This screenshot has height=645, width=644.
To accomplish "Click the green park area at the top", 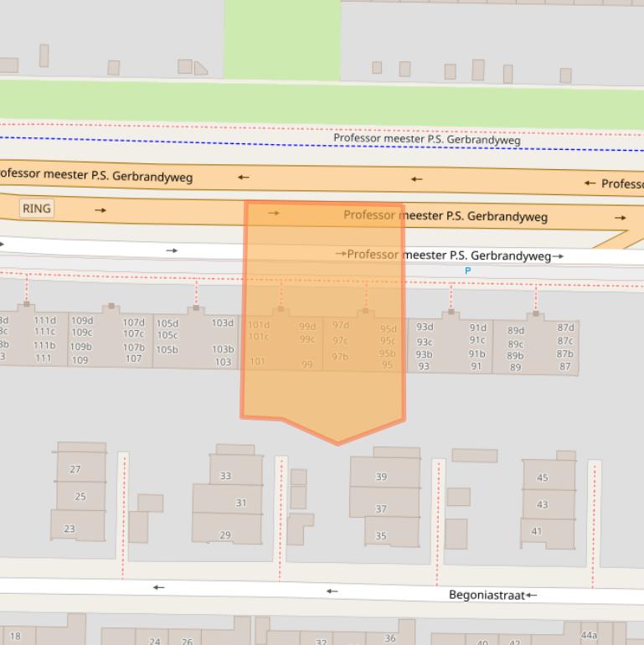I will click(281, 38).
